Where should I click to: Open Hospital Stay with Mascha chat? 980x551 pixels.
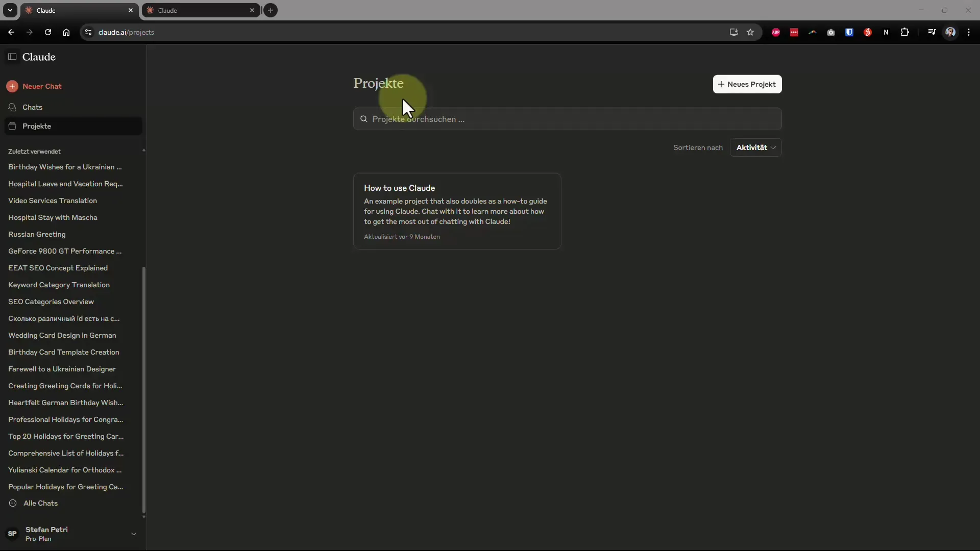[53, 217]
